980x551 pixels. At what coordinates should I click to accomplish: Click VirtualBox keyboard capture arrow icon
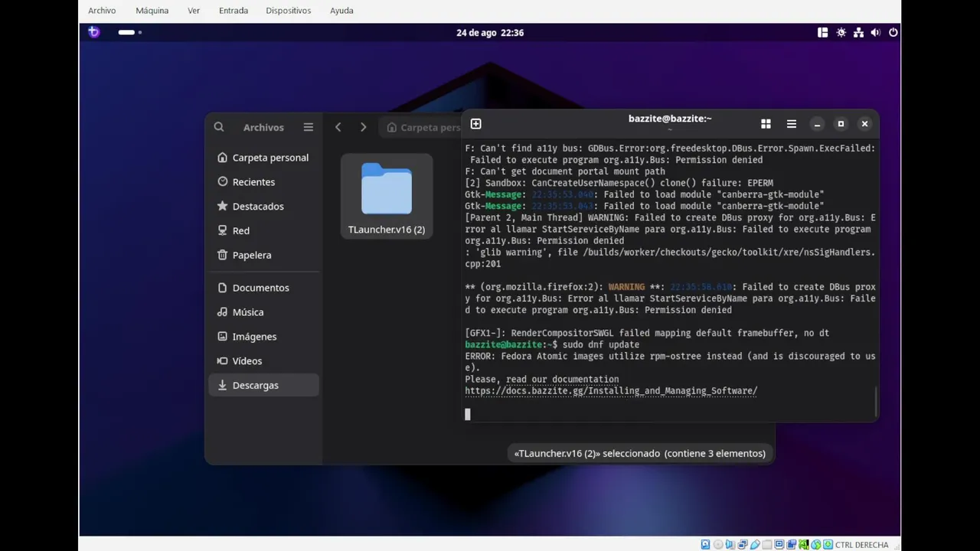pyautogui.click(x=828, y=544)
